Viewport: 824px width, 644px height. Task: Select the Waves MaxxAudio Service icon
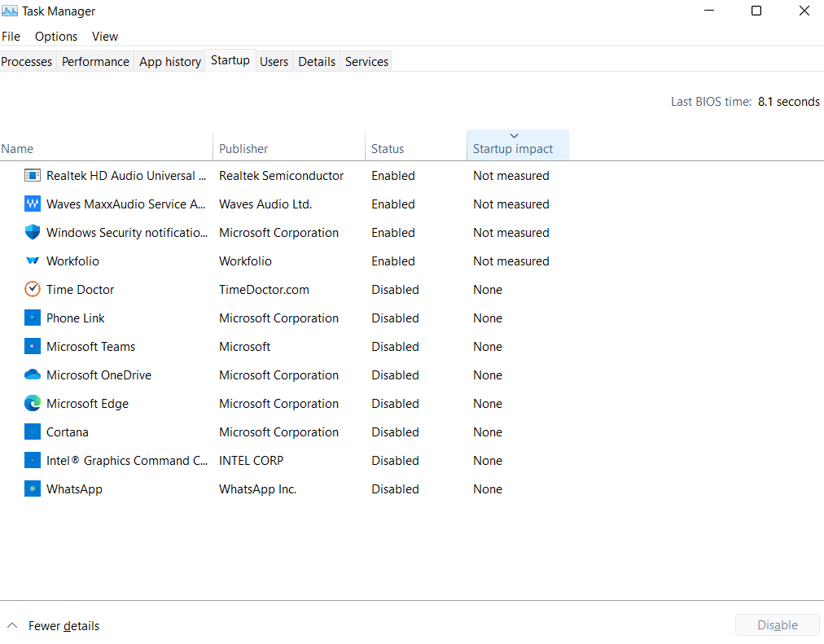coord(33,204)
